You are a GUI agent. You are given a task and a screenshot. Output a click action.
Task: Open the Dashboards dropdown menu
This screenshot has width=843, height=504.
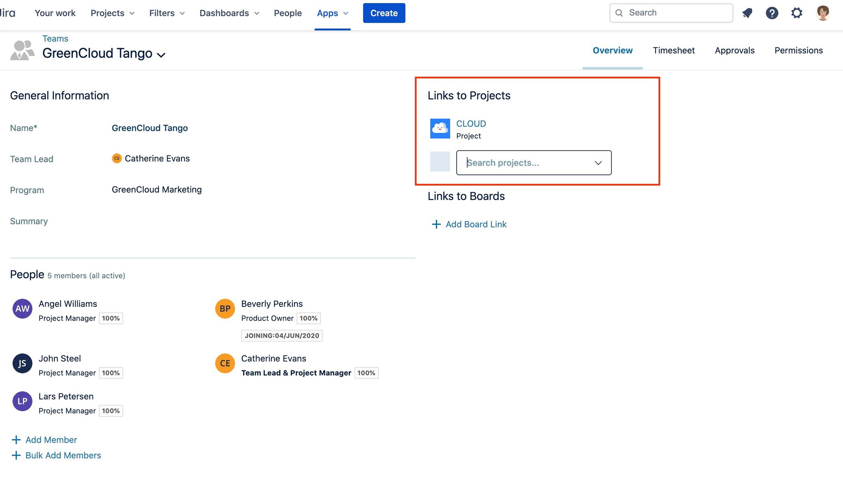coord(229,13)
